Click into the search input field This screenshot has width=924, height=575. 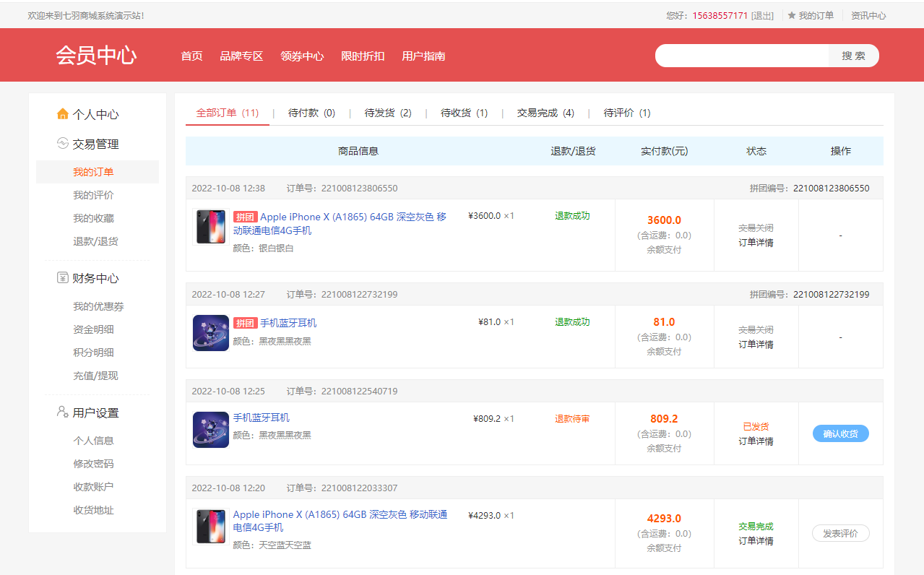point(742,56)
